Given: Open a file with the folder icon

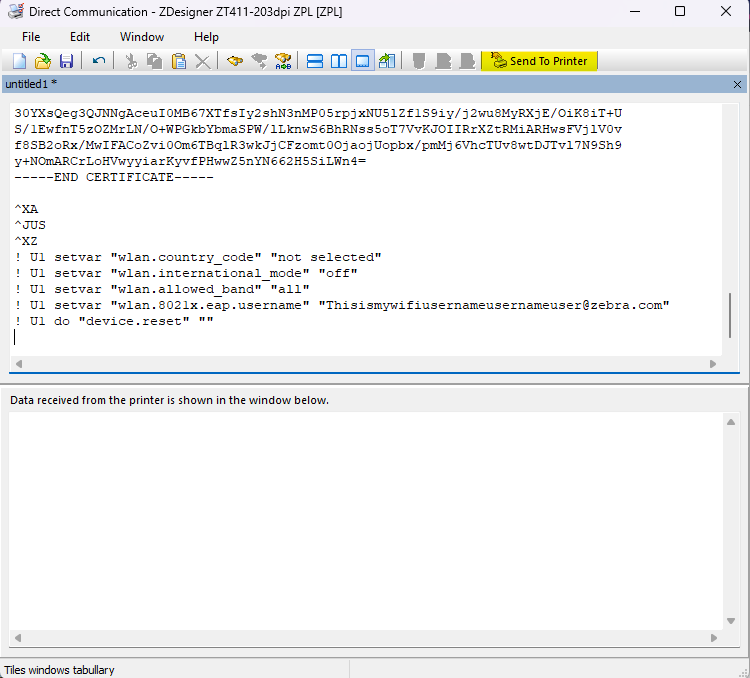Looking at the screenshot, I should (43, 61).
